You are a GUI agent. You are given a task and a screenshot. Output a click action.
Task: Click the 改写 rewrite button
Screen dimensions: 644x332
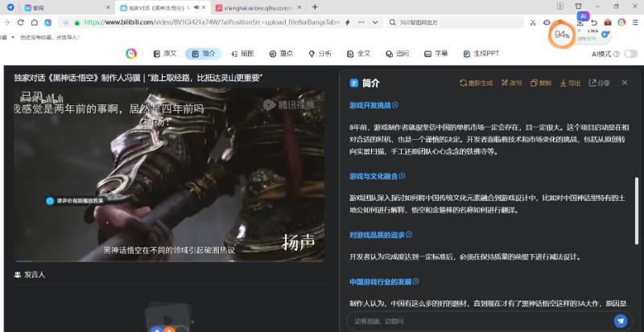coord(511,83)
